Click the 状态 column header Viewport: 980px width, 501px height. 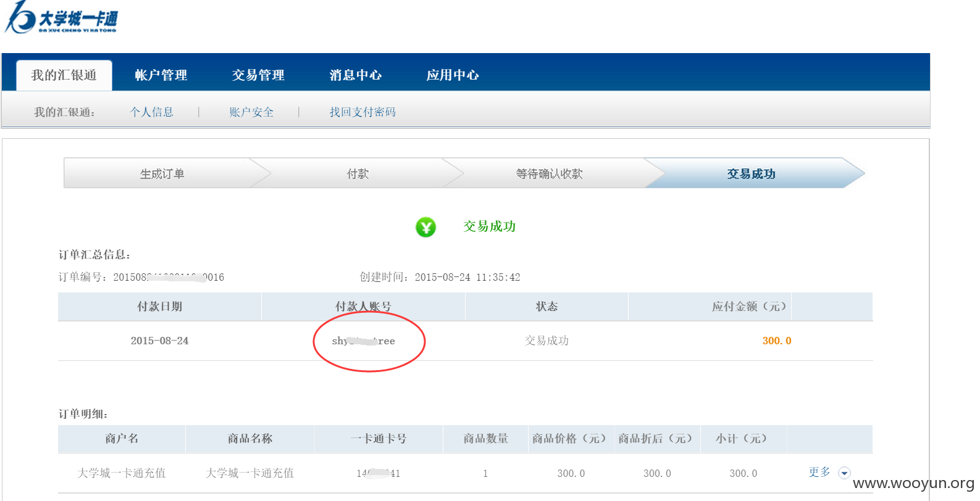tap(547, 307)
